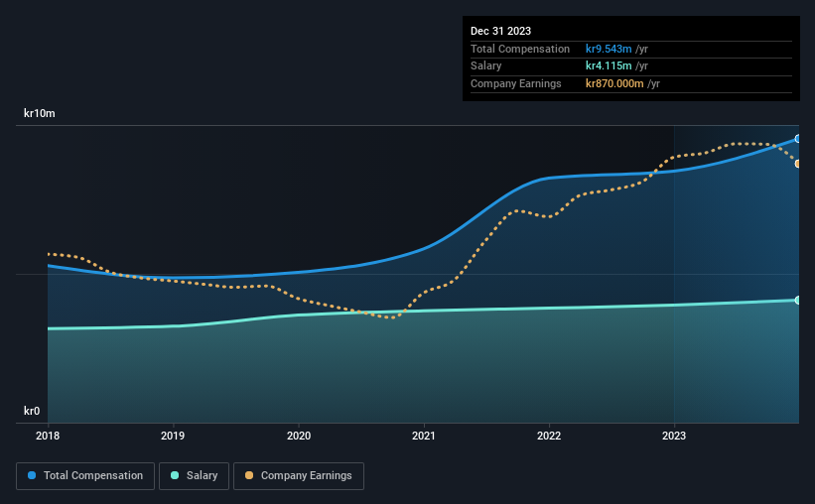
Task: Select the 2020 x-axis label
Action: coord(299,436)
